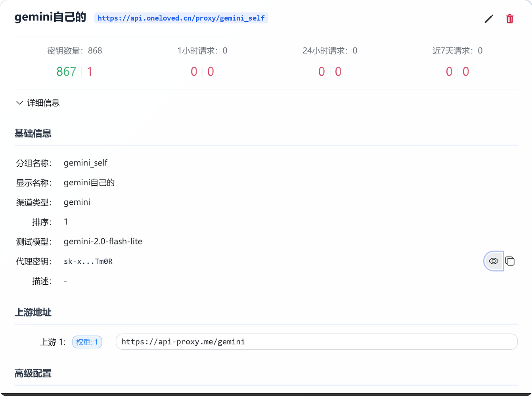Click the 上游地址 section heading
This screenshot has height=396, width=532.
33,312
